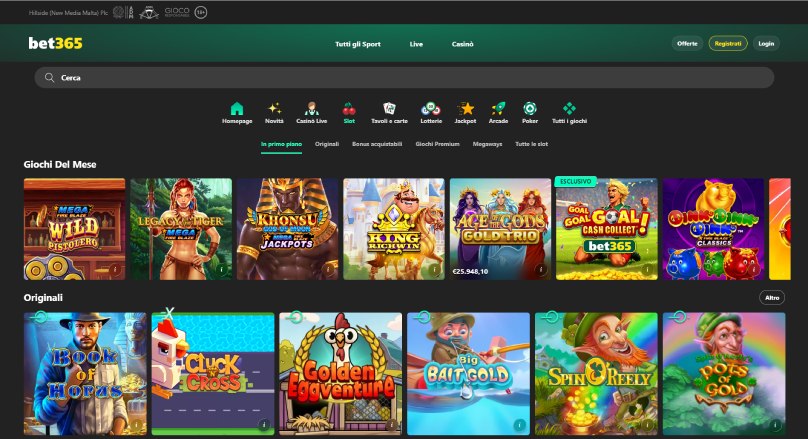808x439 pixels.
Task: Click the bet365 logo
Action: point(55,43)
